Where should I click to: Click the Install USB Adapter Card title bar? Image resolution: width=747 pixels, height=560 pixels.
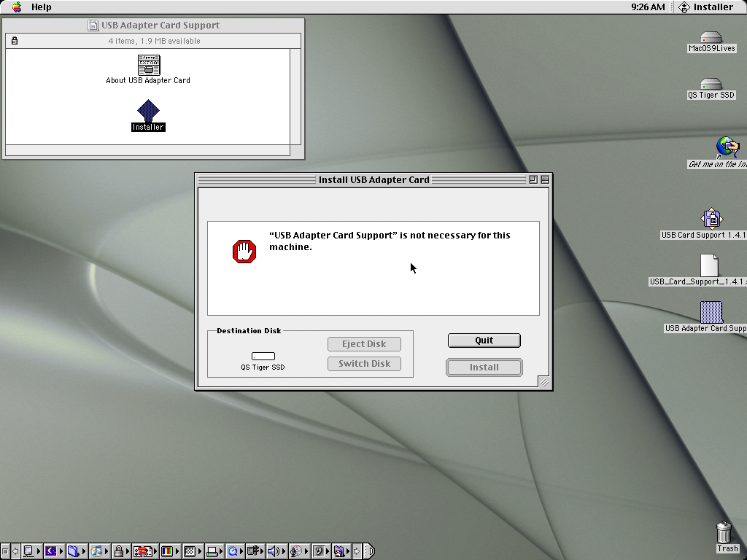coord(374,179)
